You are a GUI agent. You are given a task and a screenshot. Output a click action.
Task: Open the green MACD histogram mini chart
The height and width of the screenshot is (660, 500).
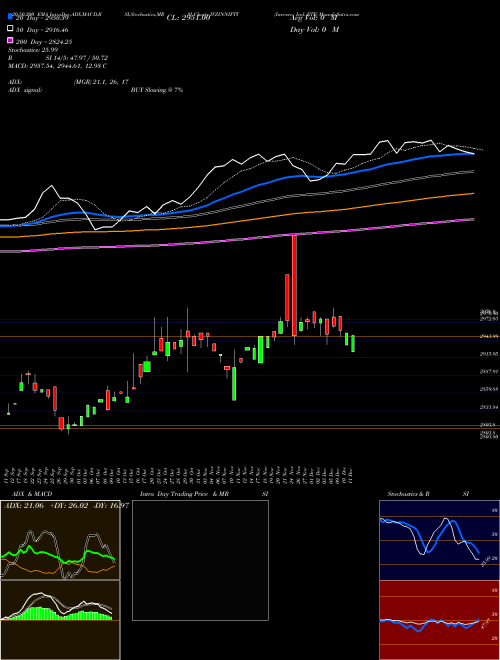pyautogui.click(x=60, y=620)
